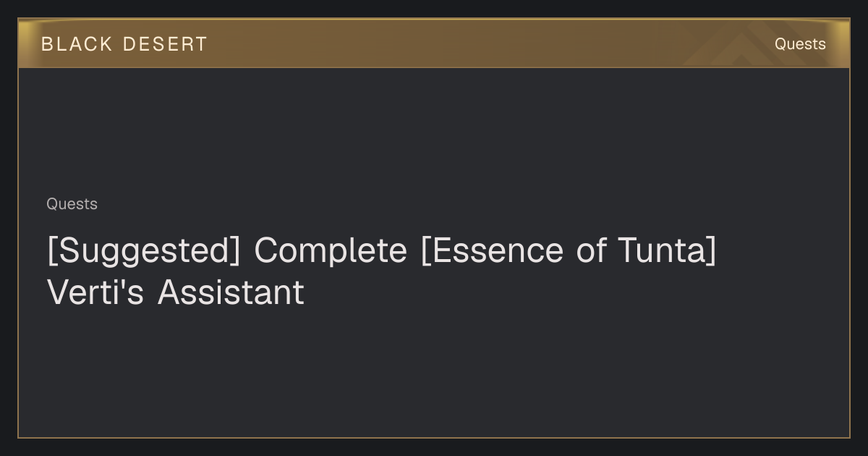Click the word of in the heading
The width and height of the screenshot is (868, 456).
click(x=590, y=250)
